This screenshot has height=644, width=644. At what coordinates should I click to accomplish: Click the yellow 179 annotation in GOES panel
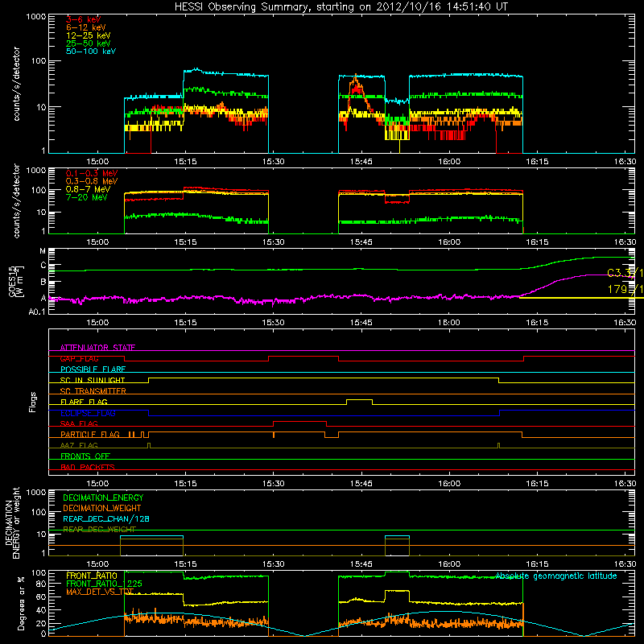[625, 289]
